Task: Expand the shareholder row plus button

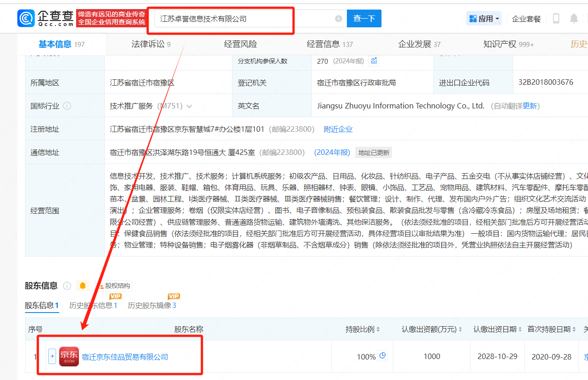Action: click(52, 356)
